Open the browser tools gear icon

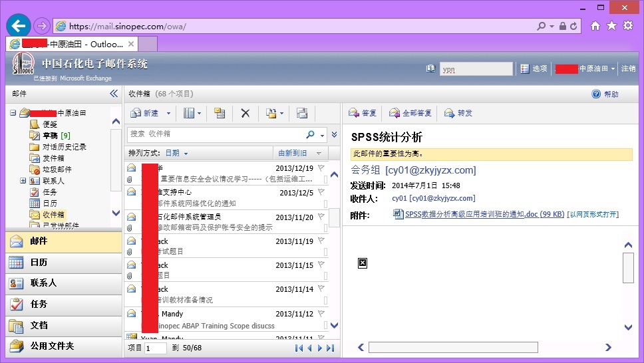click(628, 26)
